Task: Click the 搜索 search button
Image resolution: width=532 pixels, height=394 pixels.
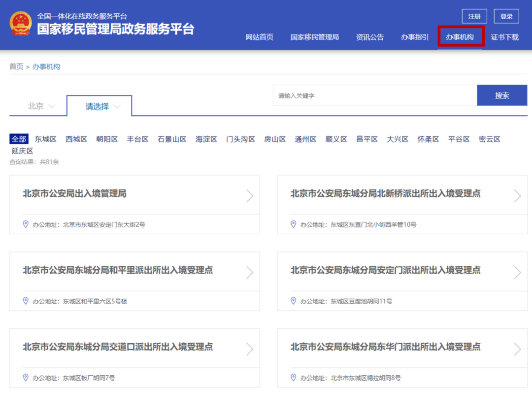Action: tap(502, 96)
